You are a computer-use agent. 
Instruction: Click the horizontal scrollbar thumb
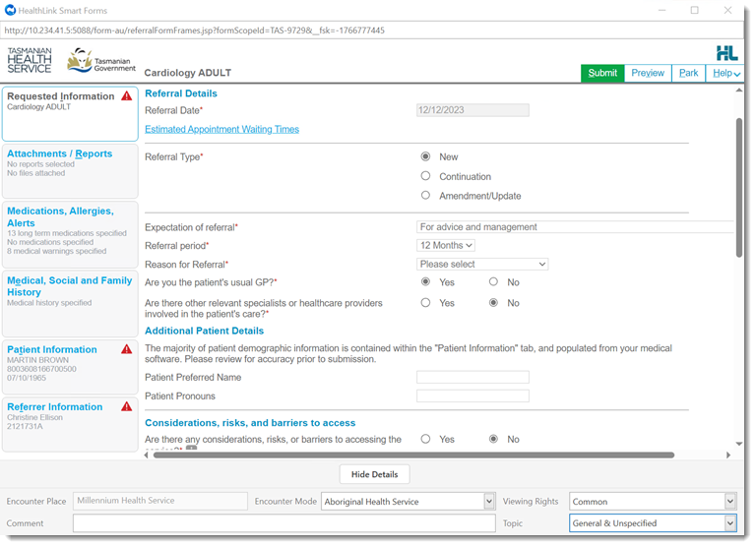pos(413,455)
